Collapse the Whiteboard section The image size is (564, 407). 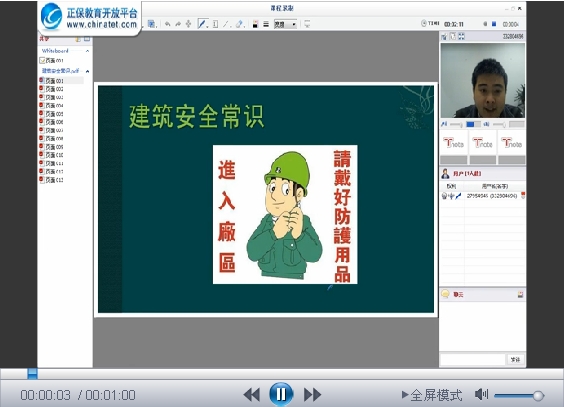click(87, 51)
